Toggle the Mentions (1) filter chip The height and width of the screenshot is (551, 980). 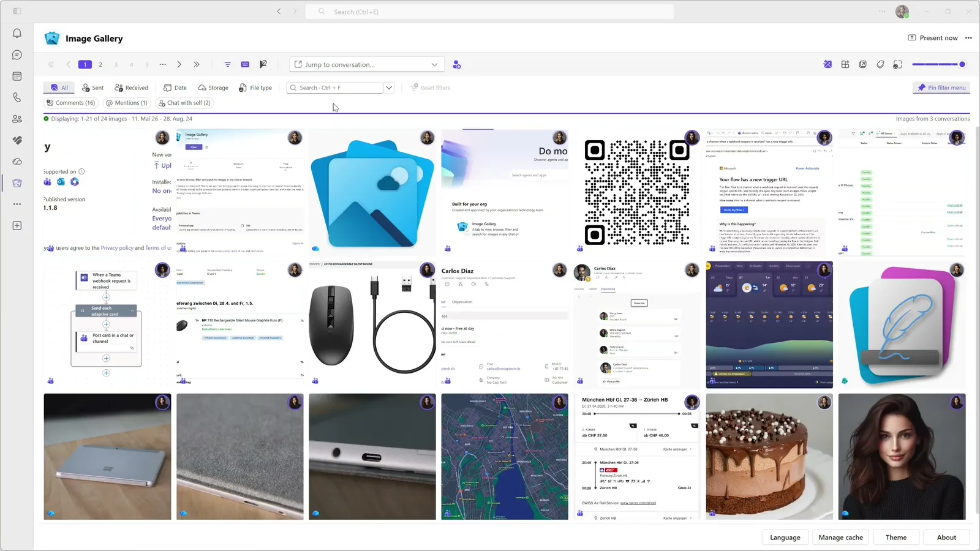click(127, 103)
